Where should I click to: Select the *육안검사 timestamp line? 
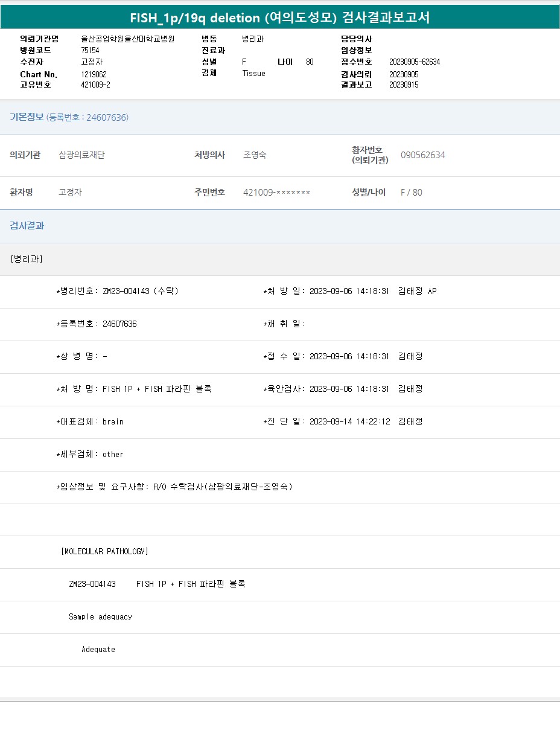click(x=343, y=389)
